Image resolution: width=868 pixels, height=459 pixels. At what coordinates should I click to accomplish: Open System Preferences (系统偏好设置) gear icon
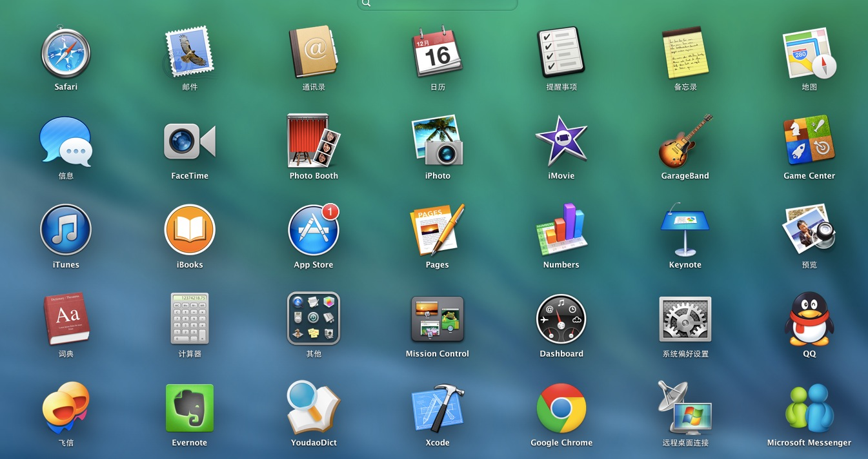tap(685, 319)
